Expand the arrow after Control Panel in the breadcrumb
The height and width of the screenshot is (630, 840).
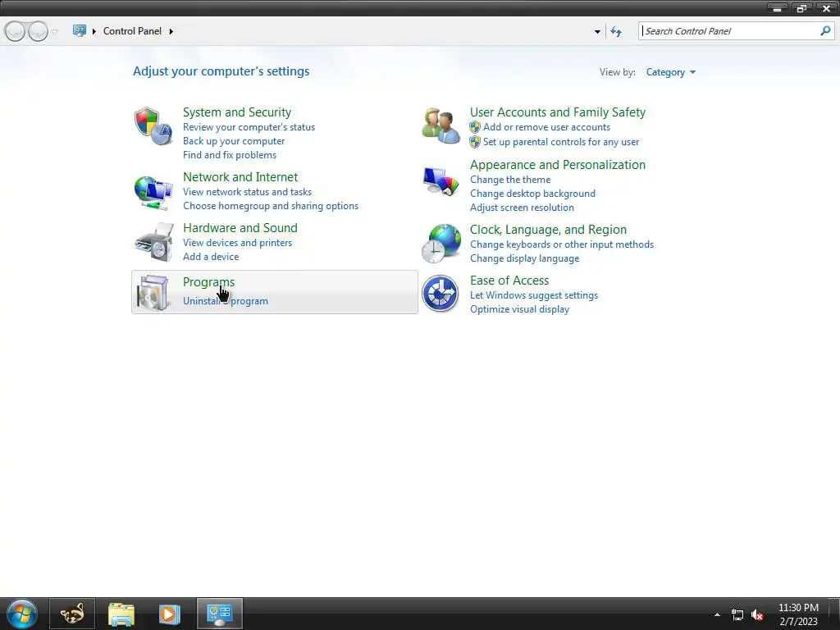171,31
